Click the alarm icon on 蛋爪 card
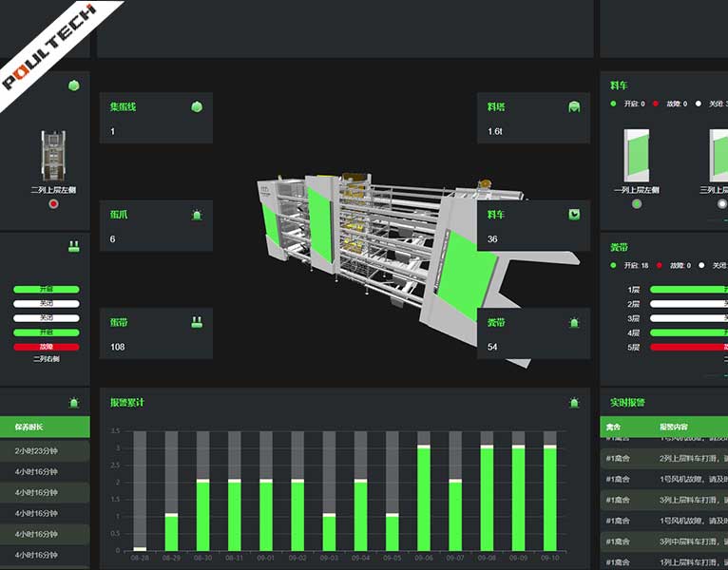 (x=197, y=215)
